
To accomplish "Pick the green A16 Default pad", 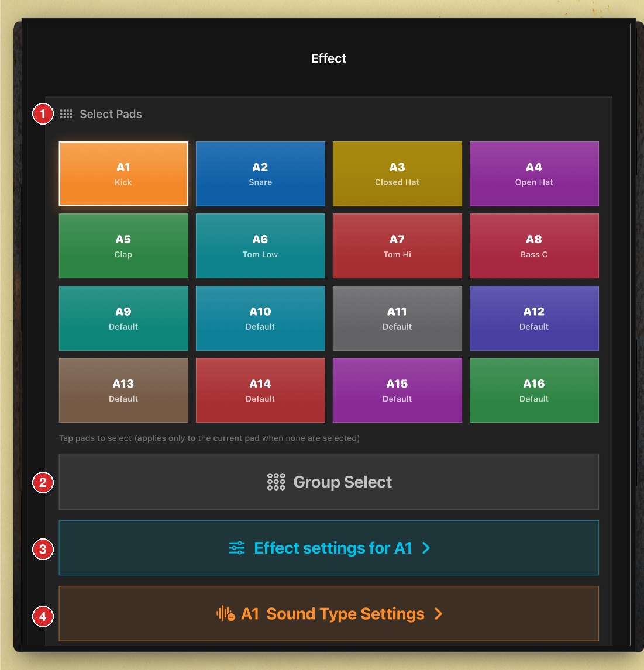I will [x=534, y=391].
